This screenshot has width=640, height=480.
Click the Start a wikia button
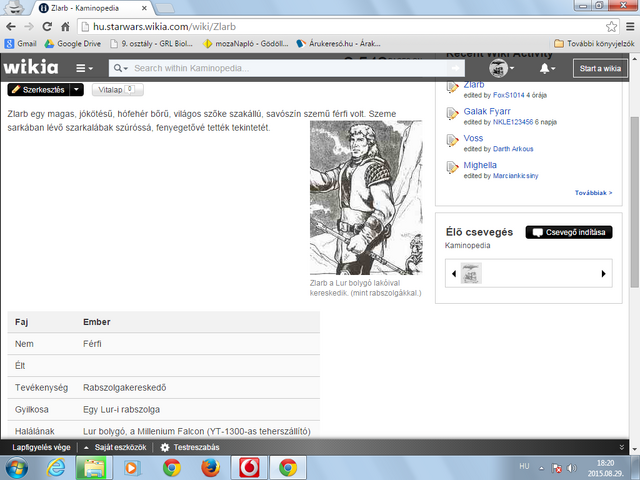click(600, 69)
